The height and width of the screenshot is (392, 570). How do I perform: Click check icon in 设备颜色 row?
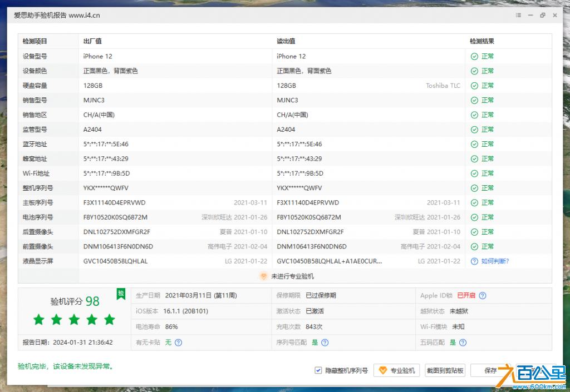(474, 71)
